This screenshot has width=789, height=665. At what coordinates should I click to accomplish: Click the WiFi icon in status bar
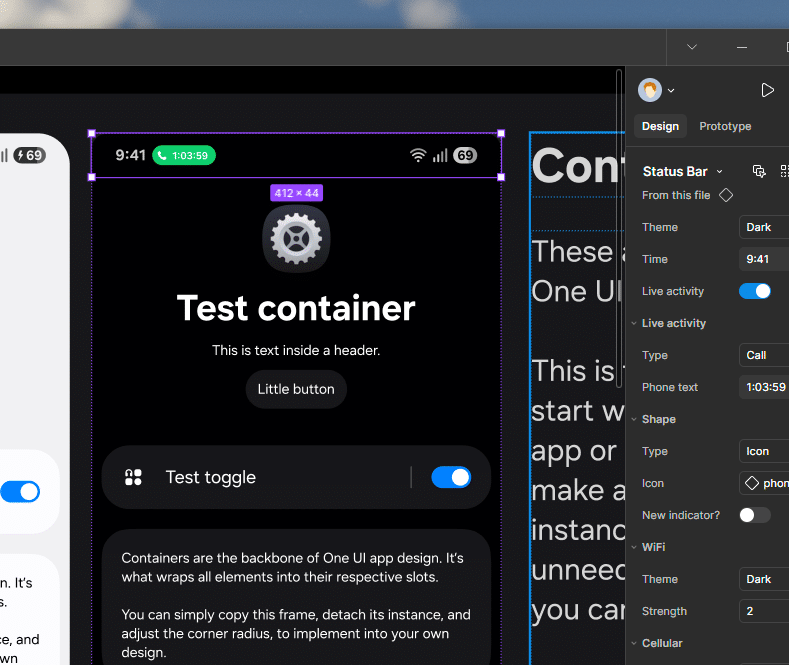(418, 155)
